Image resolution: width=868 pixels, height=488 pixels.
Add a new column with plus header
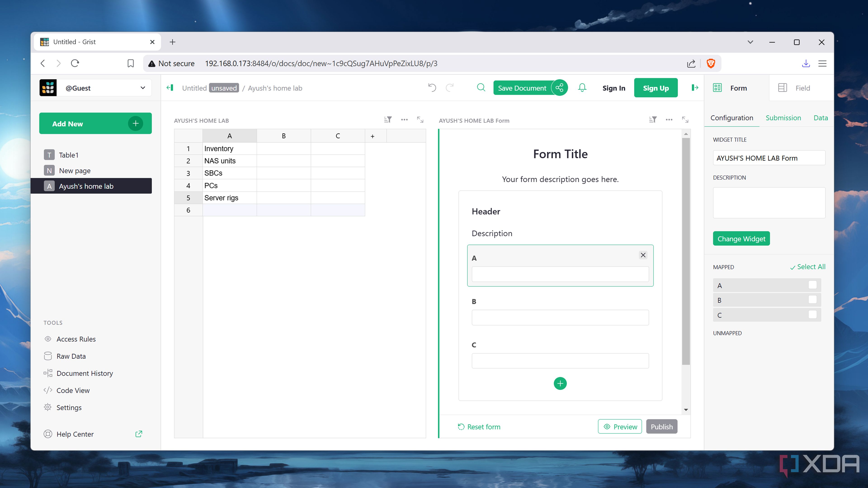372,136
